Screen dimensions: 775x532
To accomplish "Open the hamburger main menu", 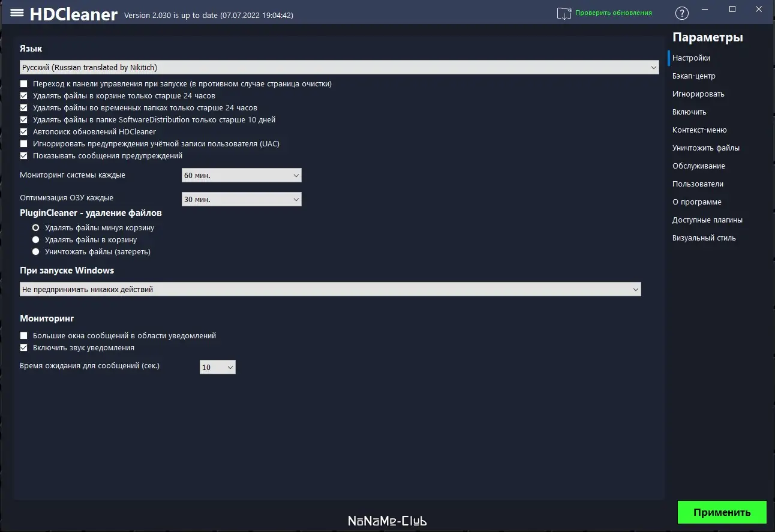I will tap(17, 13).
